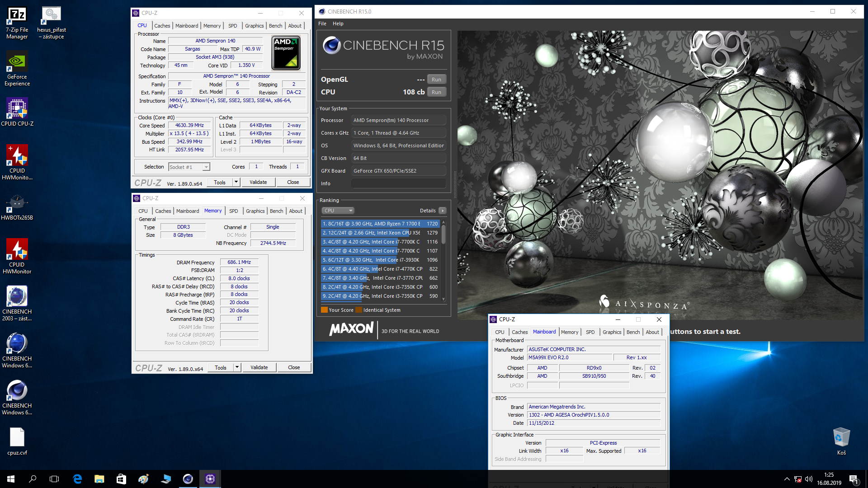Select cpuz.cvf file on desktop

17,441
